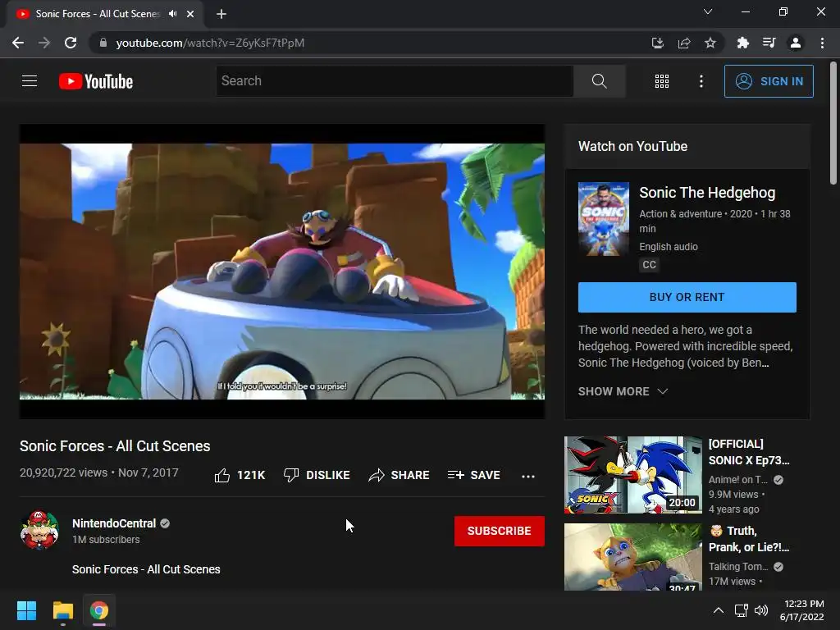Open the NintendoCentral channel name link
Viewport: 840px width, 630px height.
(x=114, y=523)
